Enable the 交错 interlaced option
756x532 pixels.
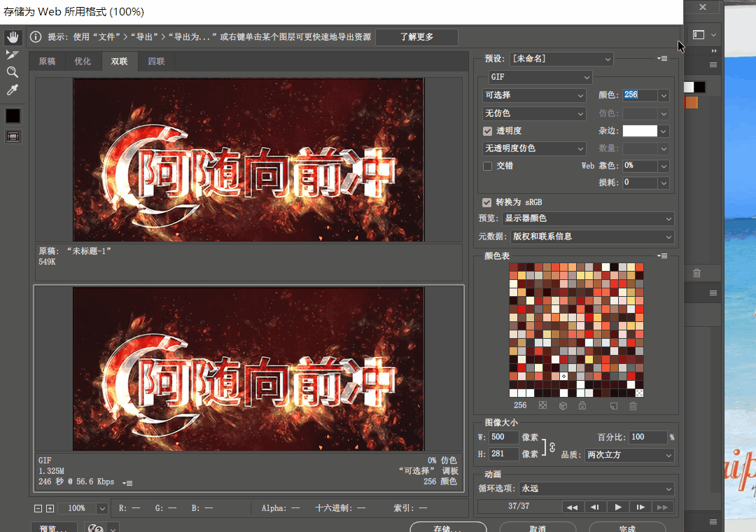pos(488,166)
